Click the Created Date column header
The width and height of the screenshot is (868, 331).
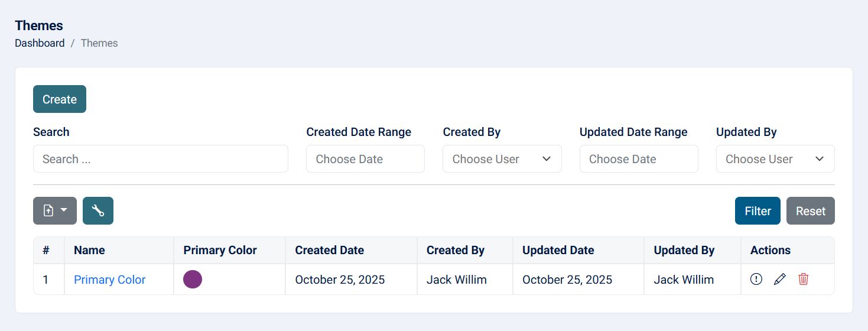point(329,250)
